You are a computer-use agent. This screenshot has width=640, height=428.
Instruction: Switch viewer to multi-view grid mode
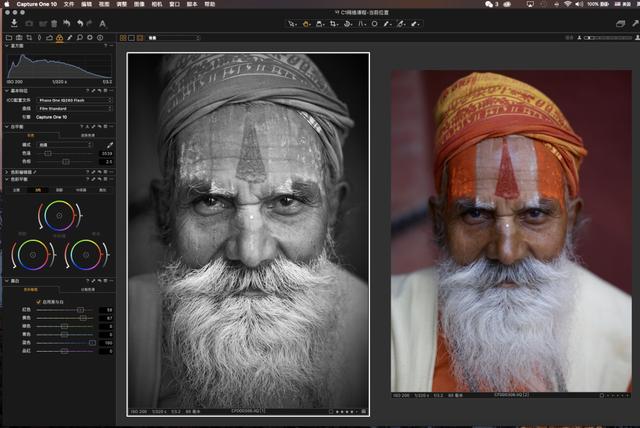123,37
